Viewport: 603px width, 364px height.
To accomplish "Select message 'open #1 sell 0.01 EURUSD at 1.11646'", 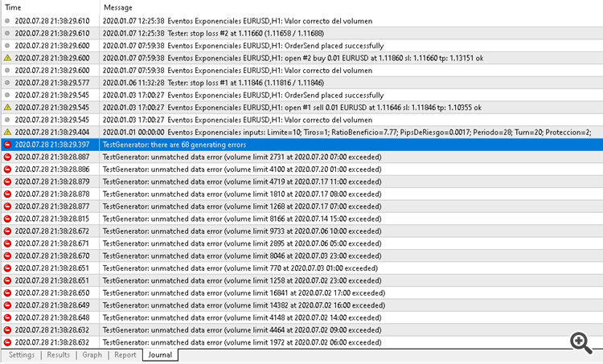I will click(293, 107).
